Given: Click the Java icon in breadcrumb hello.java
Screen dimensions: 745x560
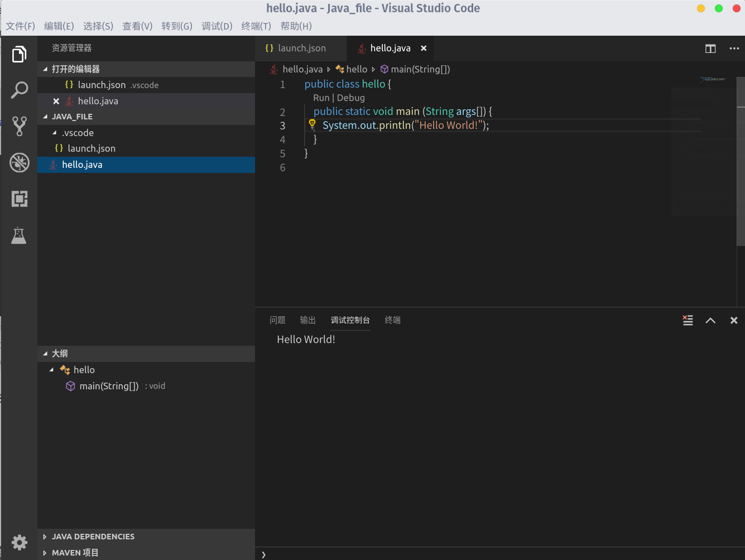Looking at the screenshot, I should [x=274, y=69].
